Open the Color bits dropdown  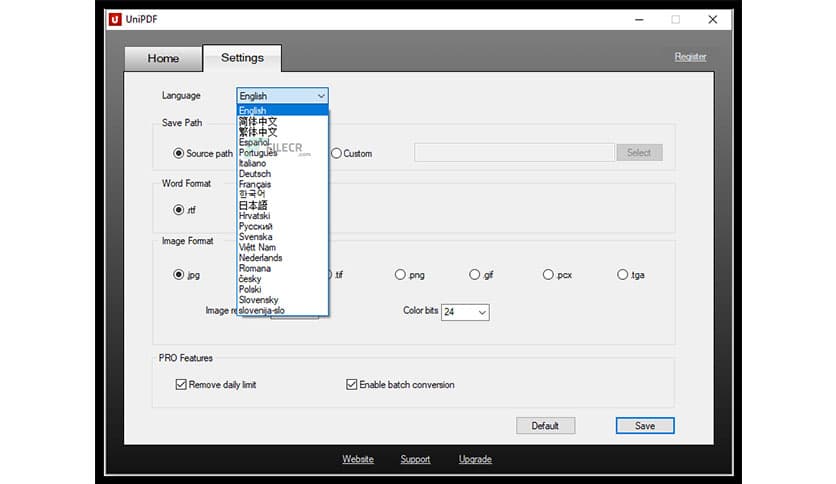(x=465, y=312)
